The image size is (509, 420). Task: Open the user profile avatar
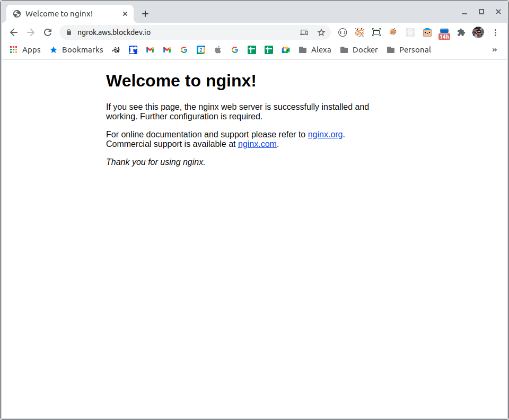pos(478,32)
